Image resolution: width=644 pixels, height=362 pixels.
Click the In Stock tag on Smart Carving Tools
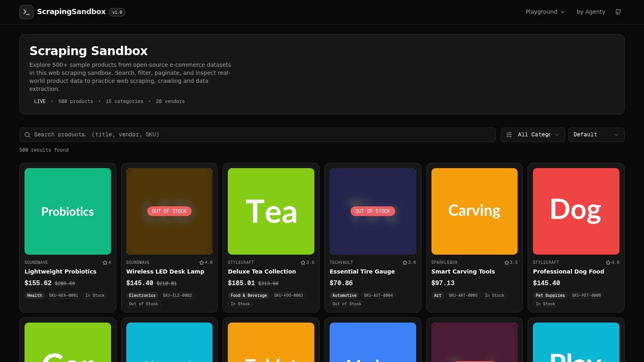coord(494,296)
